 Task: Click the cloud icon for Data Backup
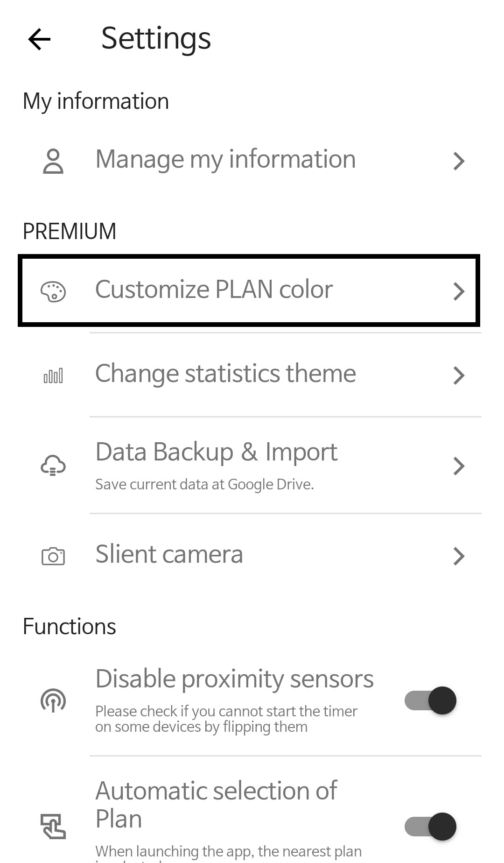coord(53,466)
